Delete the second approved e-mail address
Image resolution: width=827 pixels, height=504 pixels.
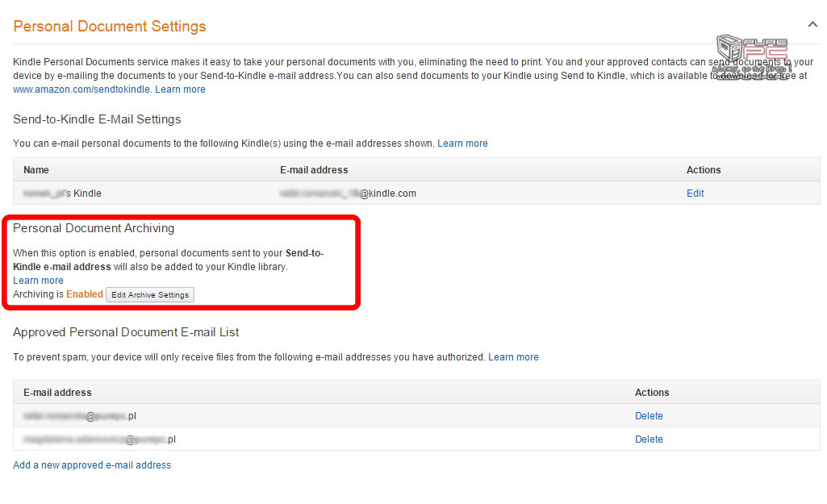tap(649, 439)
